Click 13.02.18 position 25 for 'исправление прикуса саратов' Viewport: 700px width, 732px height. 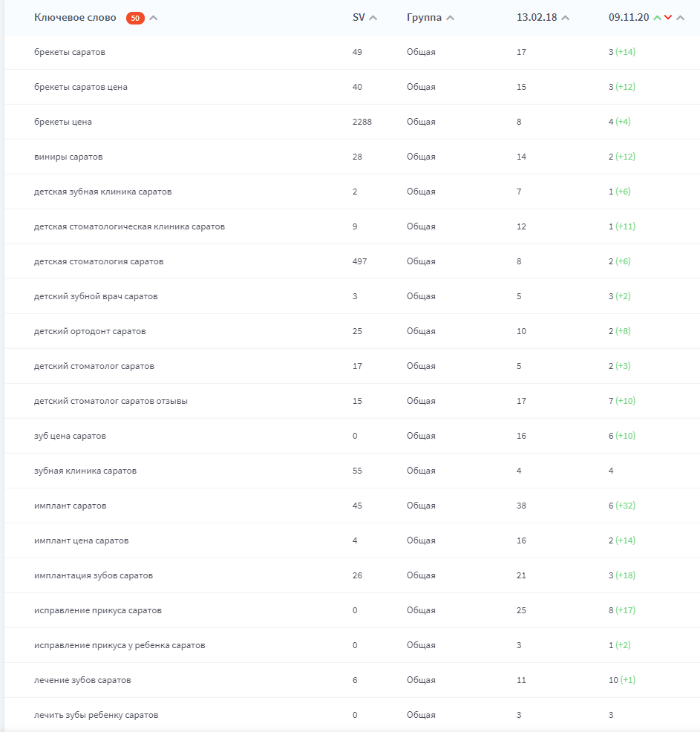point(521,611)
